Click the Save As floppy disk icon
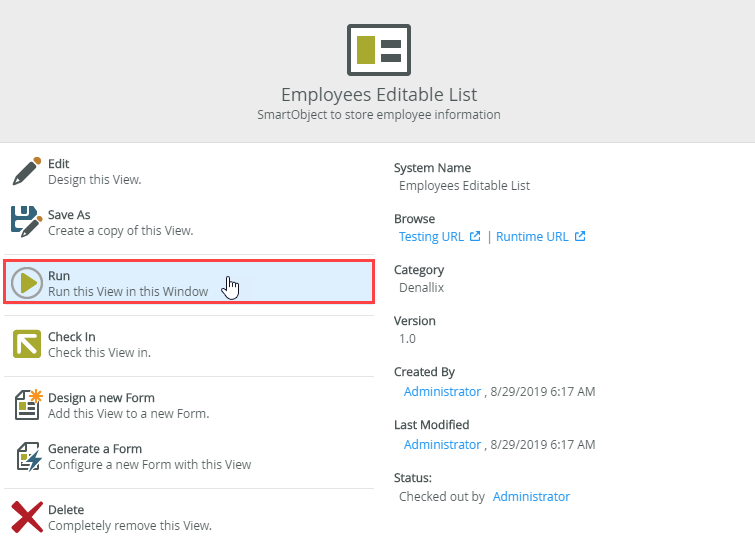Viewport: 755px width, 548px height. pyautogui.click(x=27, y=222)
